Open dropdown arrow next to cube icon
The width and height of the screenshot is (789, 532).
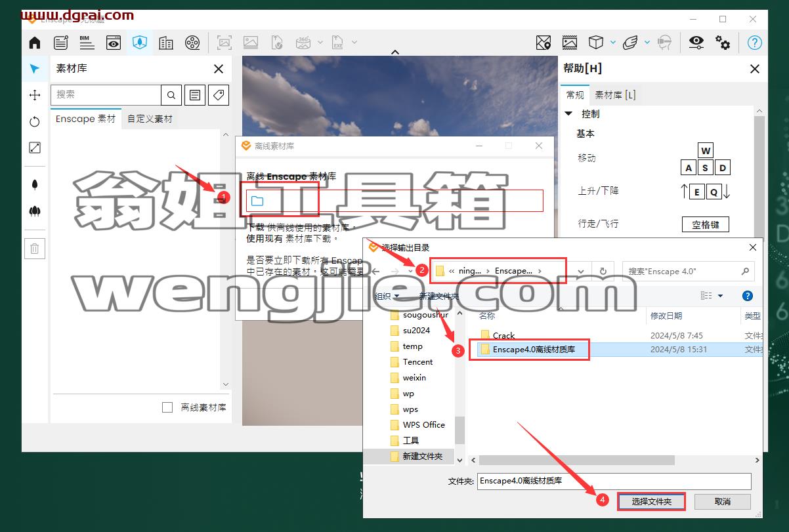(x=613, y=43)
